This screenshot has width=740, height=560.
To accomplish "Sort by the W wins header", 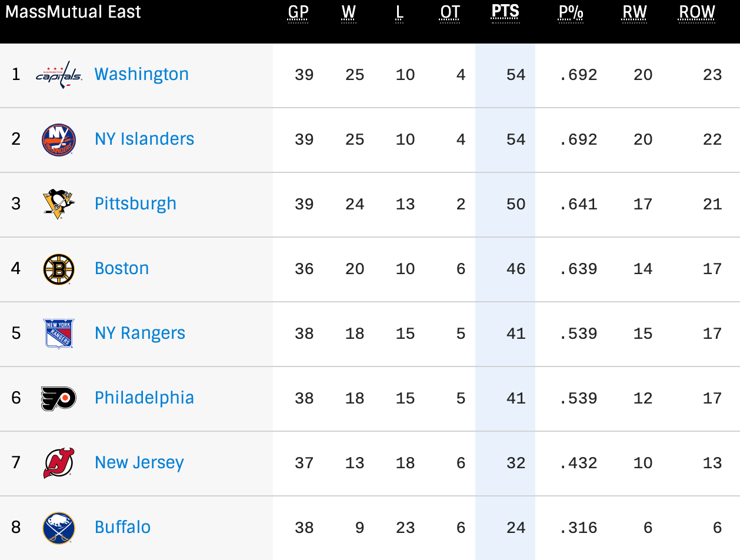I will click(x=349, y=12).
